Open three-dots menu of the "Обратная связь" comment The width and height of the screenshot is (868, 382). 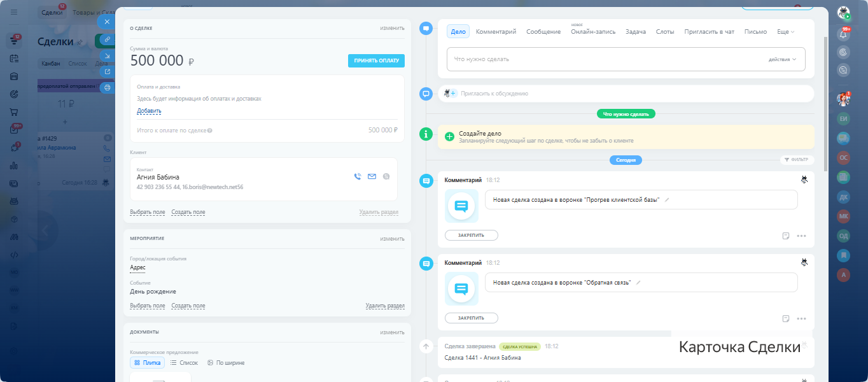point(801,319)
